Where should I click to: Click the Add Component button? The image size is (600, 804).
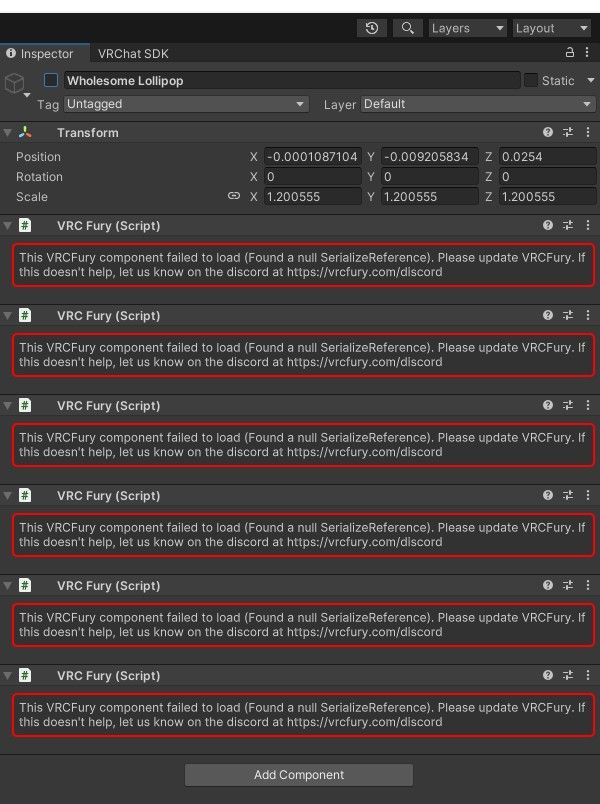pos(299,775)
